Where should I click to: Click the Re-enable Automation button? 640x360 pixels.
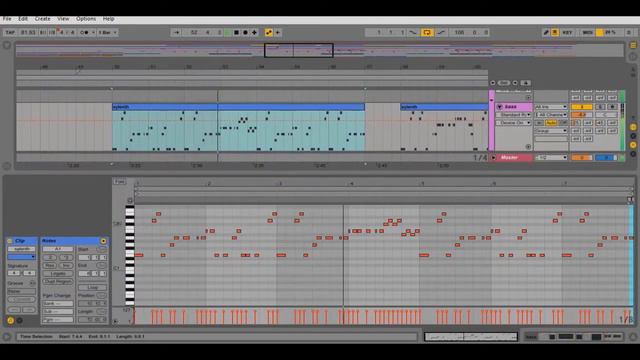coord(278,33)
